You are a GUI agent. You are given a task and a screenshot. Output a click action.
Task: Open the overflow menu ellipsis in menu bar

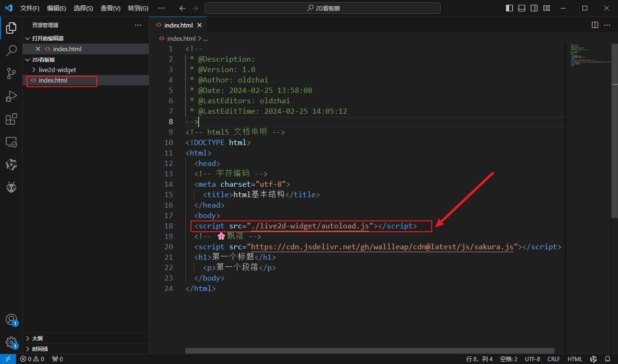pos(161,8)
